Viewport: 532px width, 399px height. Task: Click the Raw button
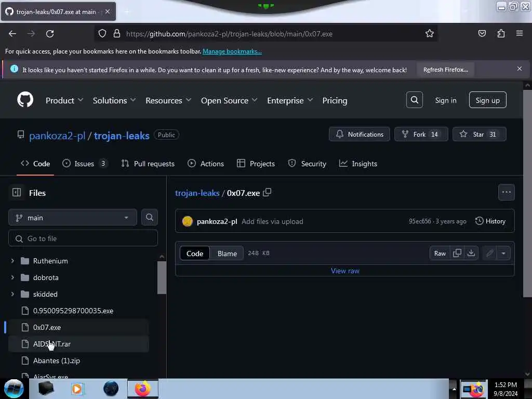click(x=440, y=253)
